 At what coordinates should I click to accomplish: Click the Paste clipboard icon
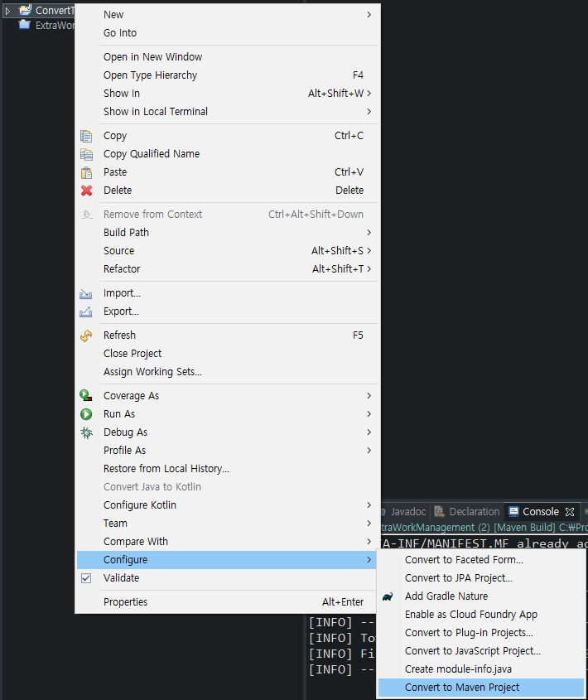click(86, 172)
